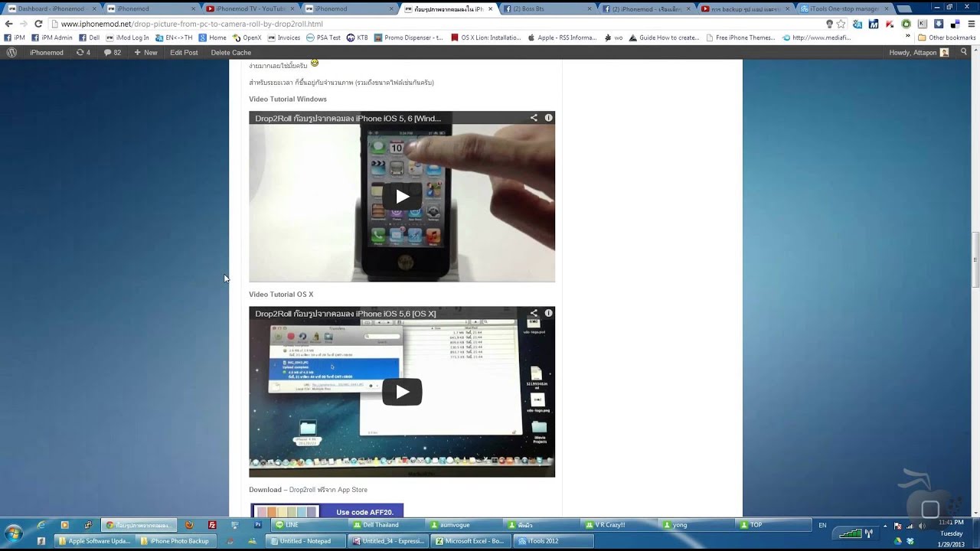Open the 82 comments queue
The image size is (980, 551).
pyautogui.click(x=113, y=52)
